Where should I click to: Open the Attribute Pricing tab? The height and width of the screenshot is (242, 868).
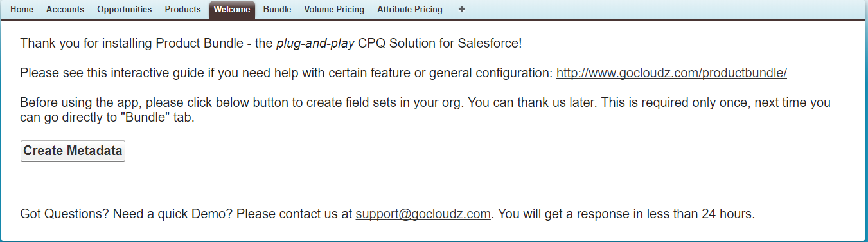(410, 10)
